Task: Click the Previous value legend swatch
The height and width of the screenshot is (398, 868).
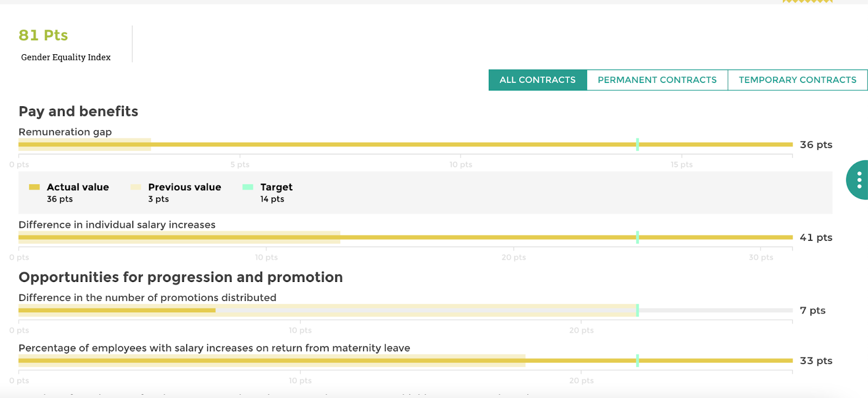Action: click(x=136, y=187)
